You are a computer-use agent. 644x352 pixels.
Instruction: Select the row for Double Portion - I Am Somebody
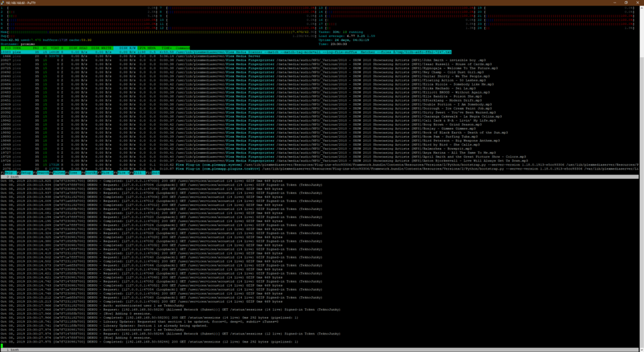(247, 104)
